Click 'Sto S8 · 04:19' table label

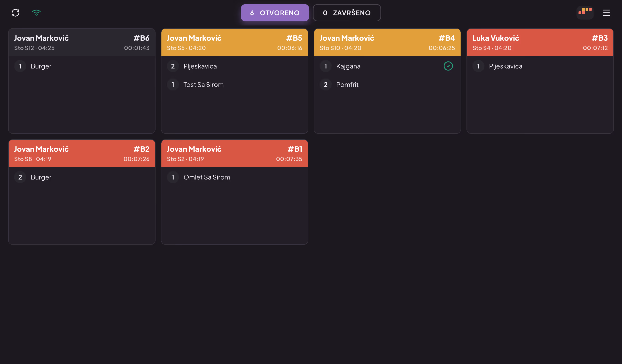click(x=33, y=159)
